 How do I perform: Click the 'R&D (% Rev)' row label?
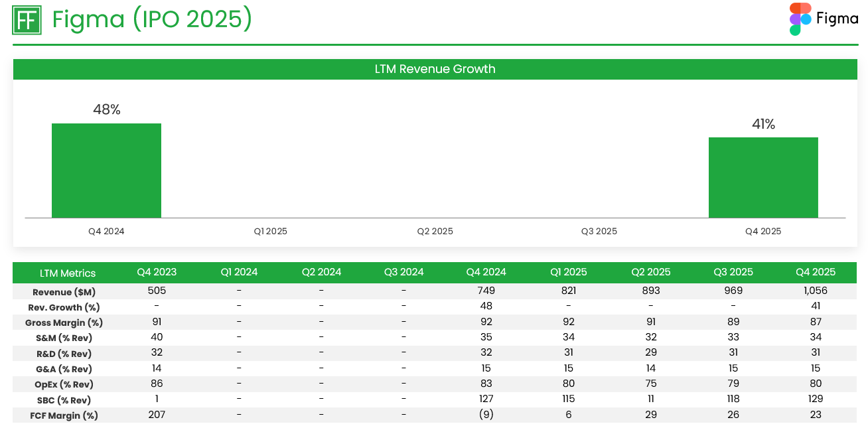64,354
